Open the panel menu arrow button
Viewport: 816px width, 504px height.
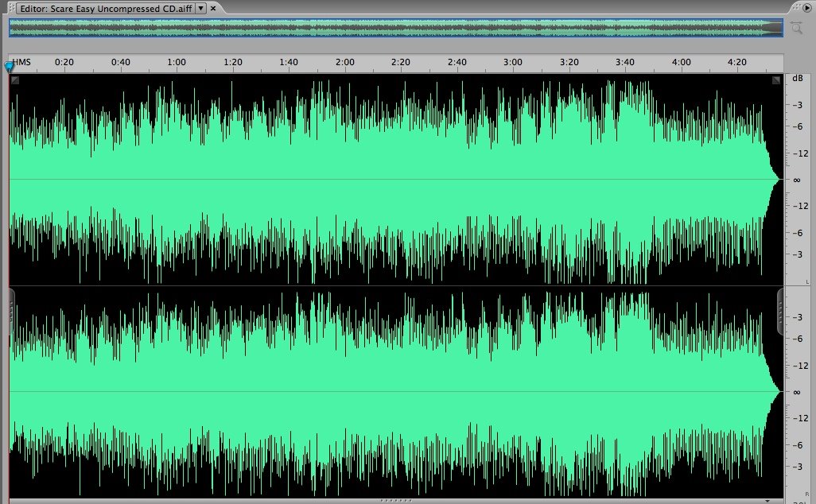(808, 7)
